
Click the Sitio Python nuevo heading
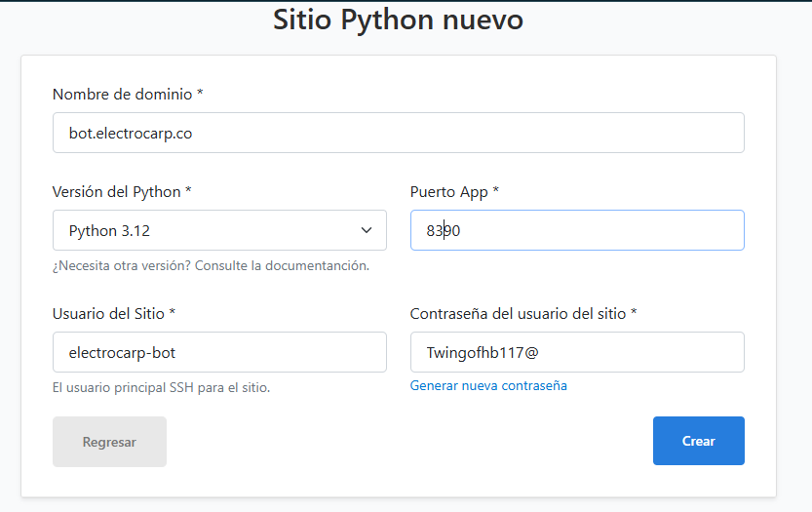(x=399, y=20)
